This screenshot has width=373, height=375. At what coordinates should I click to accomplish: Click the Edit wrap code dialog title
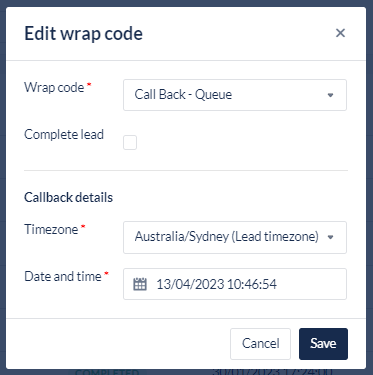84,34
